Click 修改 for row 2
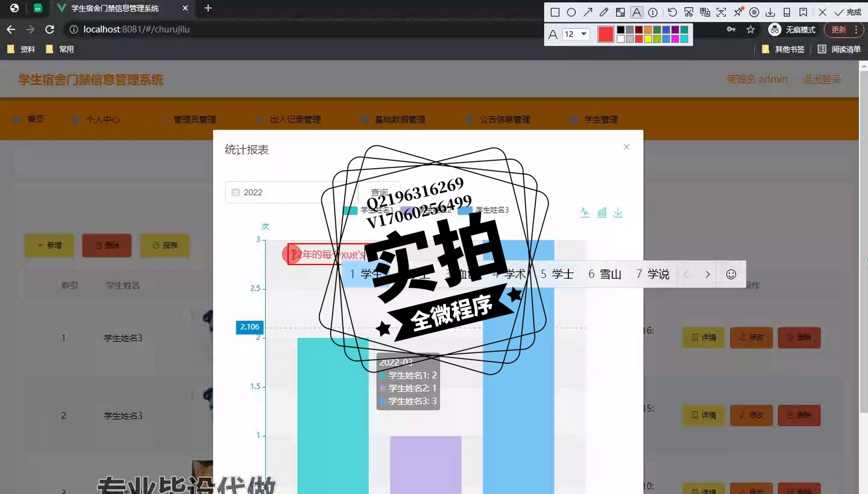This screenshot has width=868, height=494. tap(751, 415)
